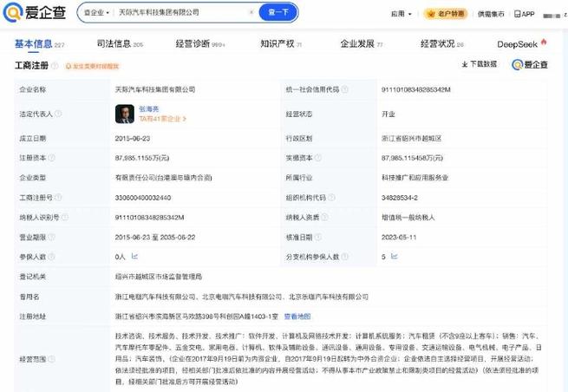Click the help icon next to 纳税人资质
The height and width of the screenshot is (392, 568).
325,217
